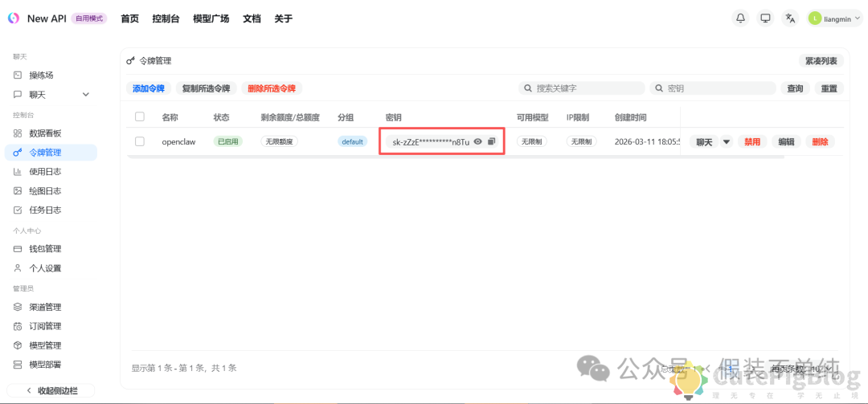Click the 2026-03-11 creation time cell
Screen dimensions: 868x404
pyautogui.click(x=649, y=141)
